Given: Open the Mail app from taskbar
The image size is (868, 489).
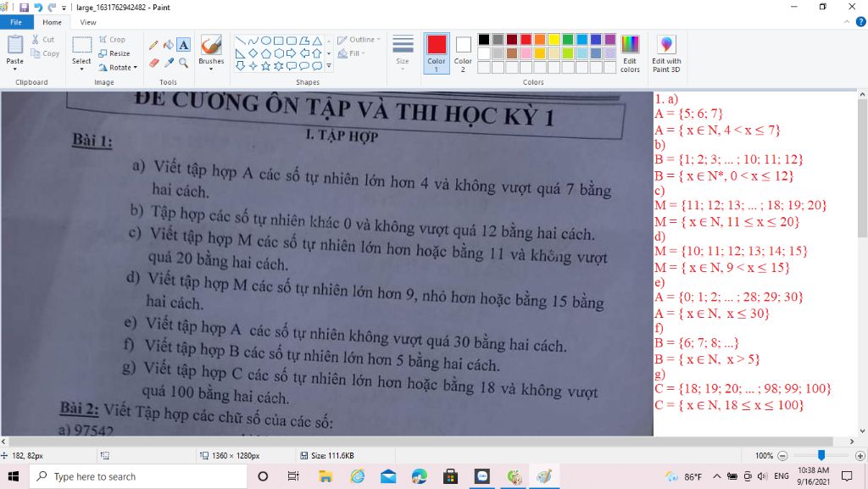Looking at the screenshot, I should 388,476.
